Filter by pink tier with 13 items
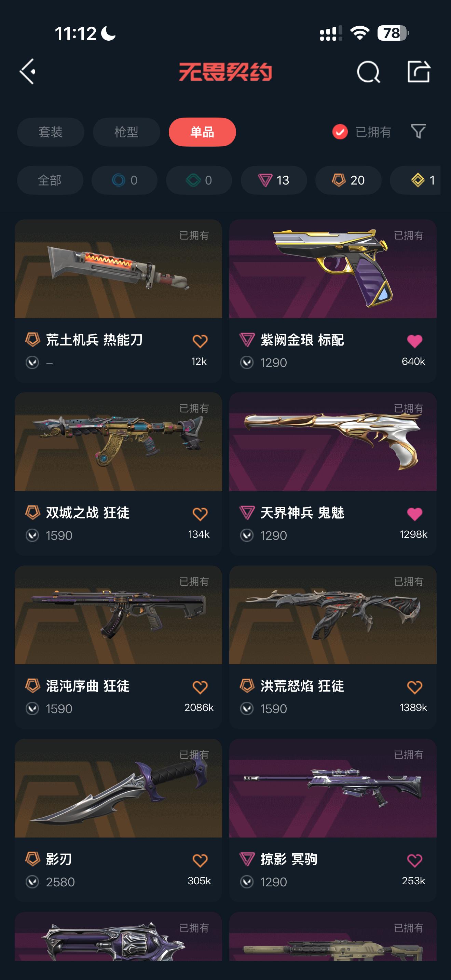The image size is (451, 980). click(x=274, y=180)
